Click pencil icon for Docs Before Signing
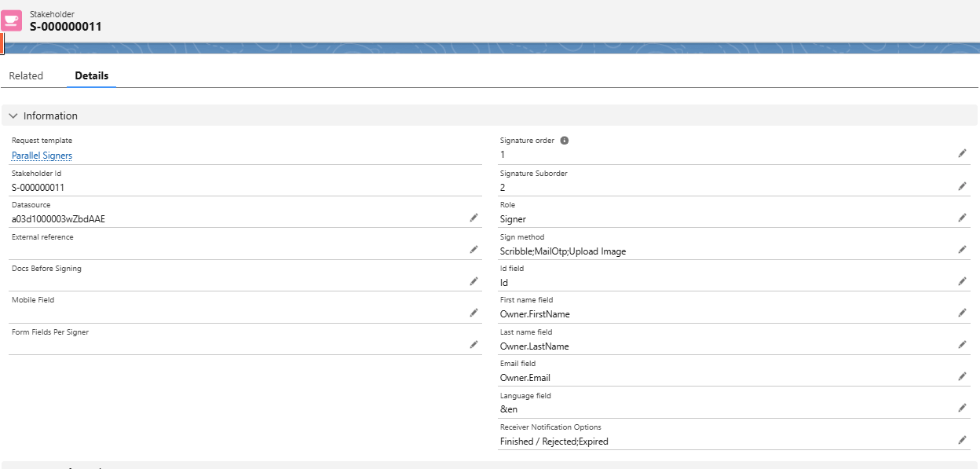The image size is (980, 469). (474, 281)
